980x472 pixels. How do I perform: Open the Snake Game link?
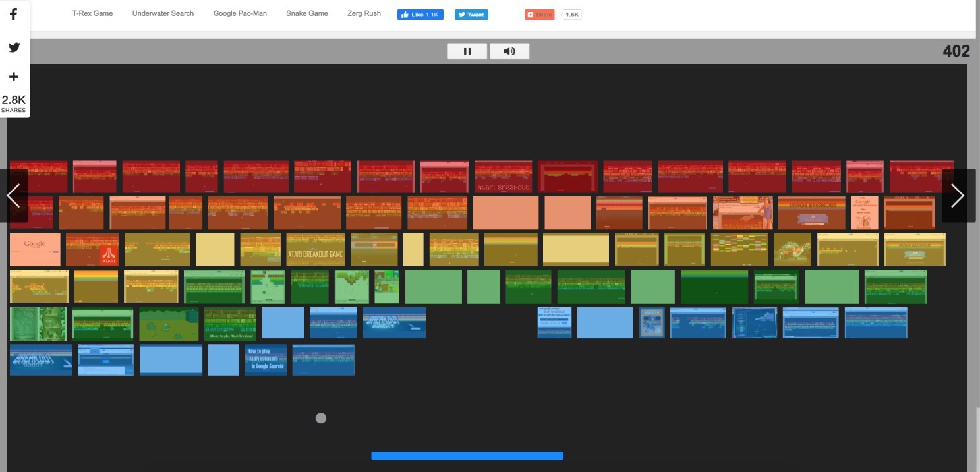click(x=307, y=13)
